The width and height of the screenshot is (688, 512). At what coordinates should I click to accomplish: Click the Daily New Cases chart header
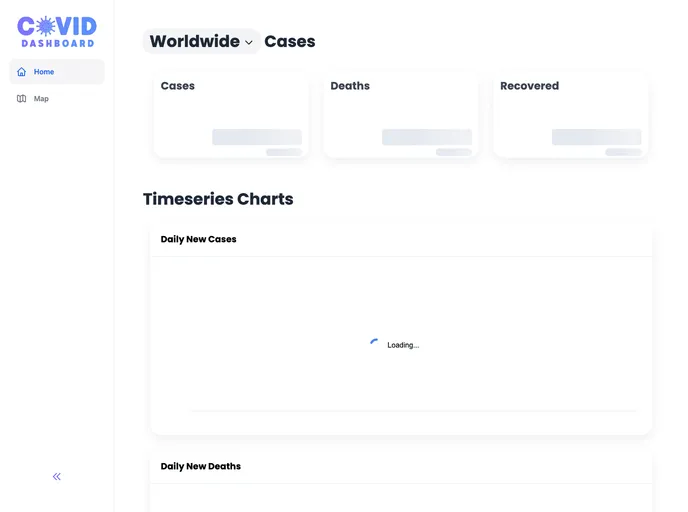pos(199,240)
